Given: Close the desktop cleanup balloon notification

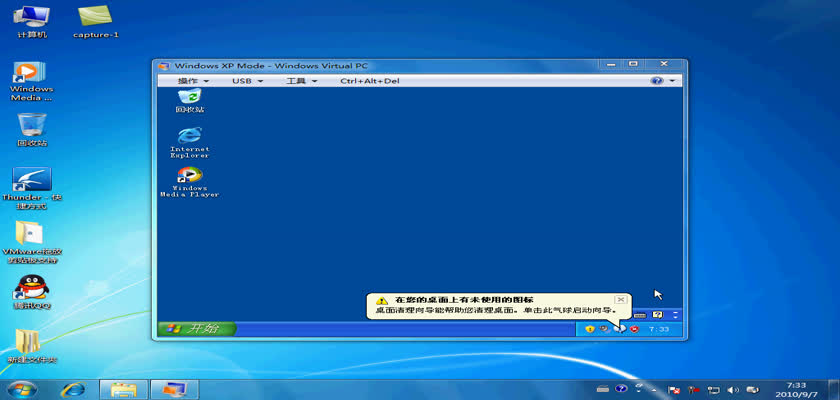Looking at the screenshot, I should 620,299.
